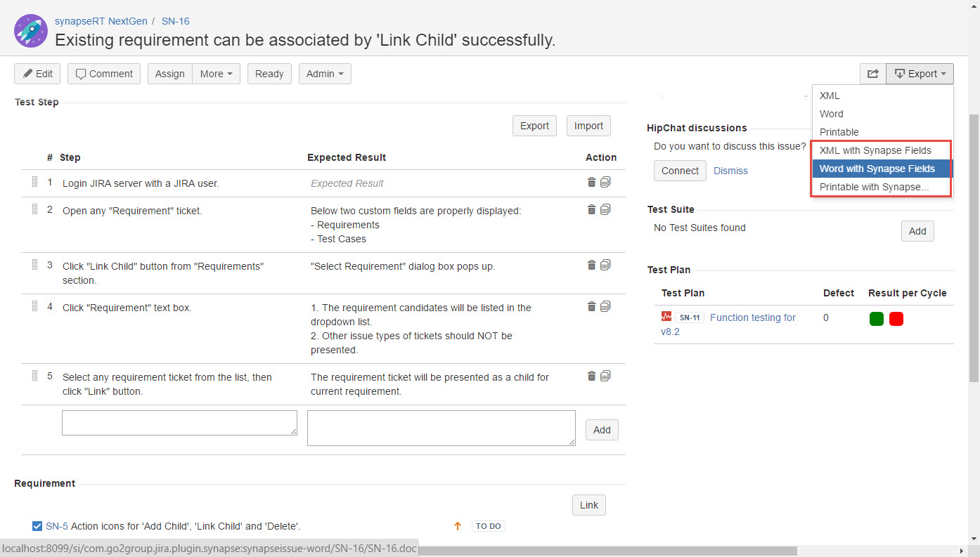Open the More dropdown menu
The image size is (980, 557).
[216, 74]
